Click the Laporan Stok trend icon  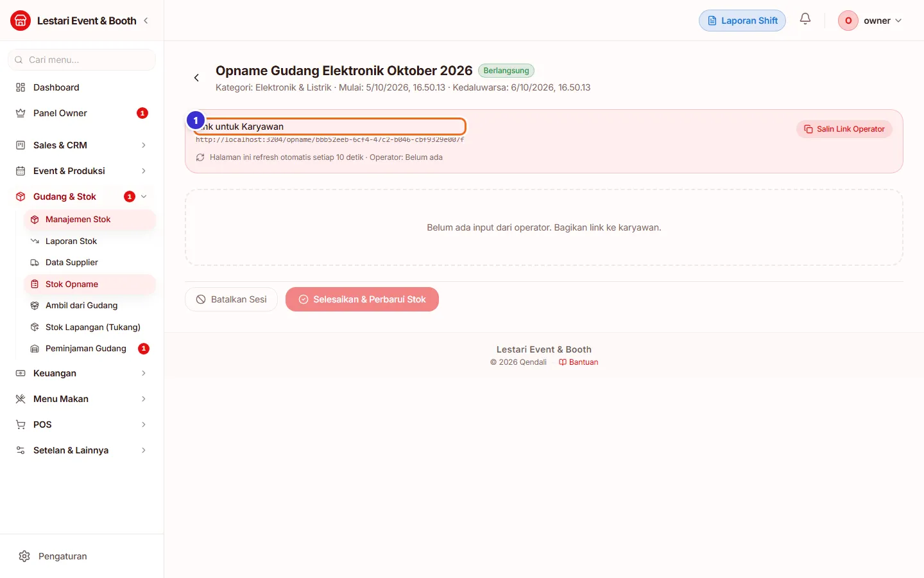(35, 241)
